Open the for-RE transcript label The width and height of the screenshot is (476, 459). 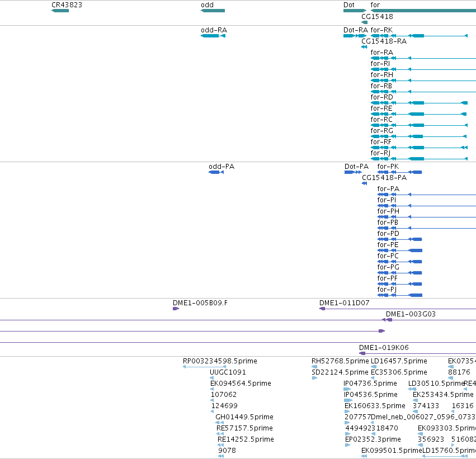click(381, 108)
